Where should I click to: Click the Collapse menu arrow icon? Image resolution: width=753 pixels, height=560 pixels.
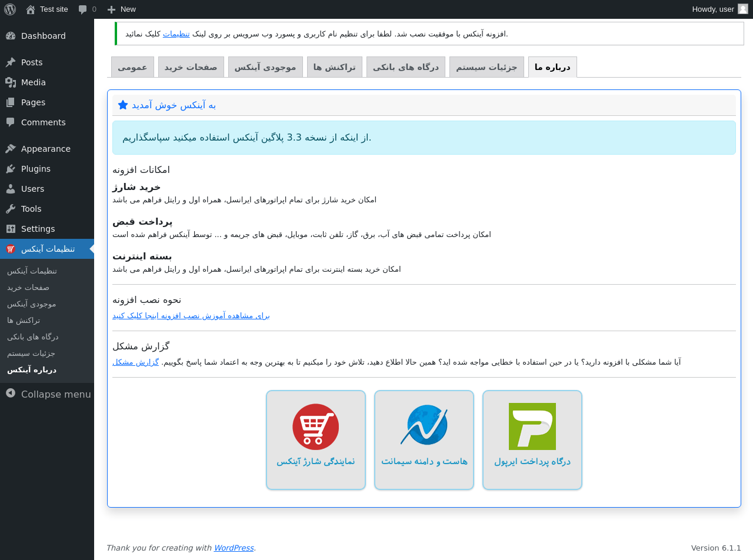tap(11, 393)
